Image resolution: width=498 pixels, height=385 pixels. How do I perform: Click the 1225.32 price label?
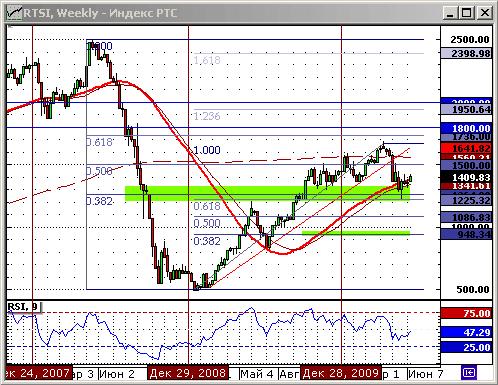[x=466, y=200]
